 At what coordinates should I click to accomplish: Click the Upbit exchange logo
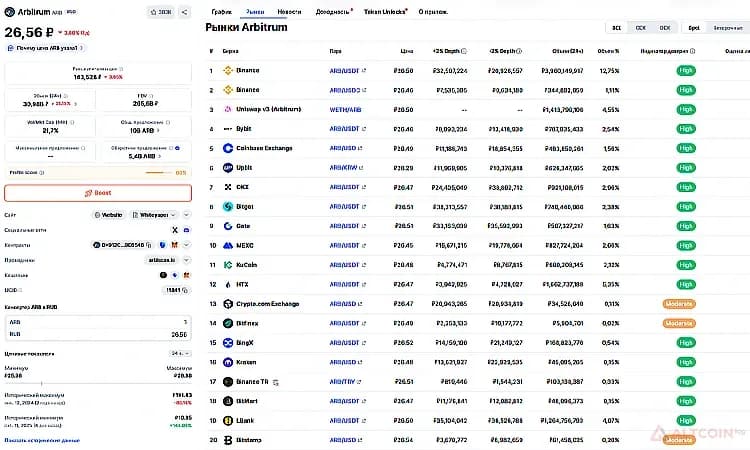pyautogui.click(x=228, y=168)
